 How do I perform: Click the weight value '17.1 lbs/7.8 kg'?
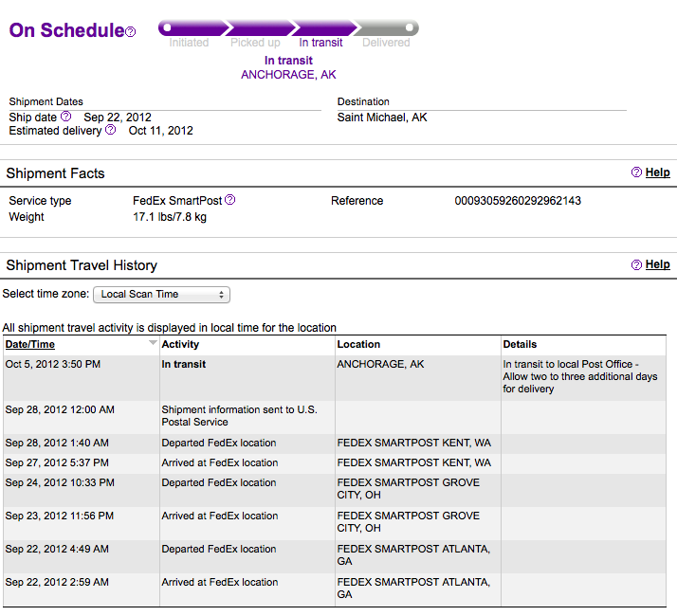[x=169, y=217]
